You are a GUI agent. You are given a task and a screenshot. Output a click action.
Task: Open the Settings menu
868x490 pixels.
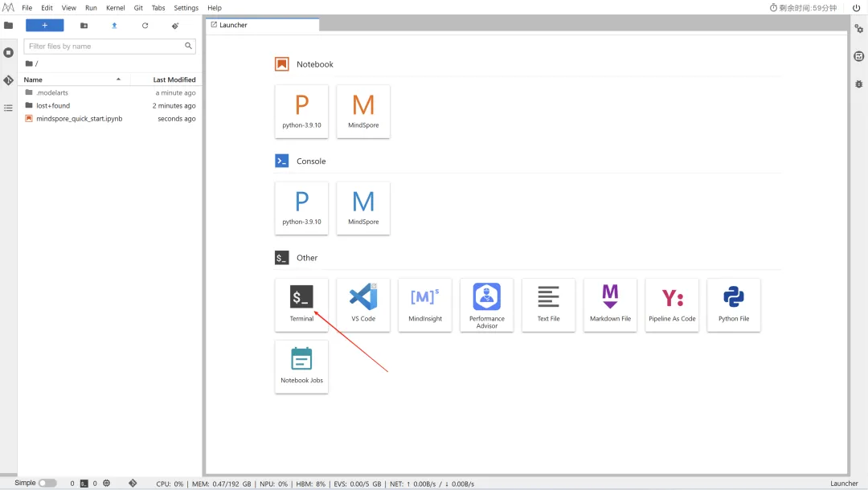click(186, 7)
